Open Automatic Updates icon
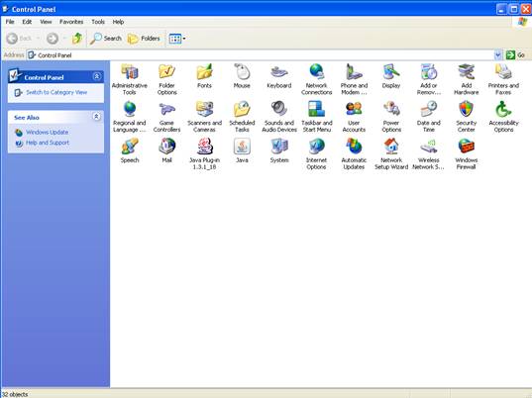This screenshot has height=398, width=532. tap(354, 147)
